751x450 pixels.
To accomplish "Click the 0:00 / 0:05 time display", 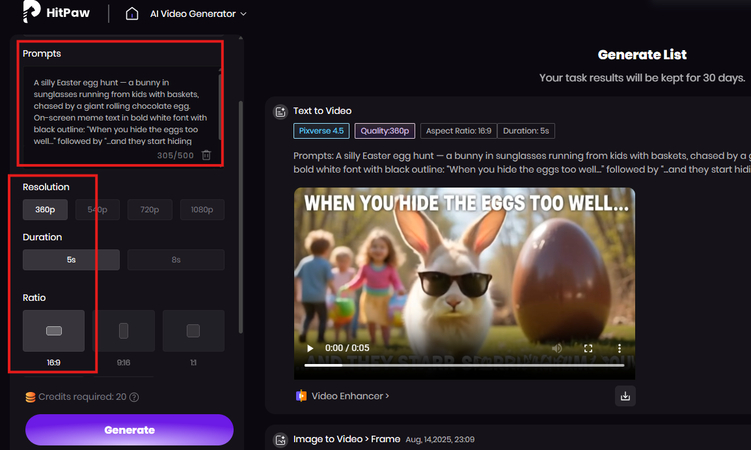I will click(347, 348).
